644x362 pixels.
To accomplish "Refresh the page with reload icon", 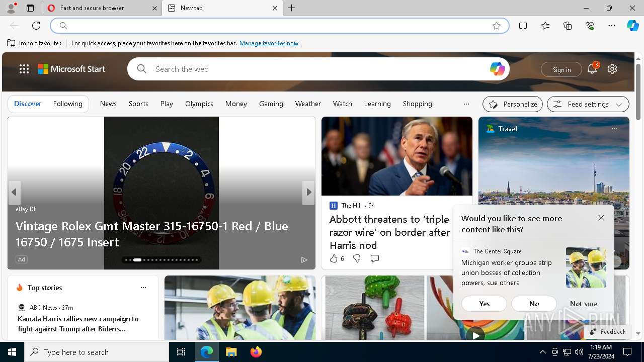I will (36, 26).
